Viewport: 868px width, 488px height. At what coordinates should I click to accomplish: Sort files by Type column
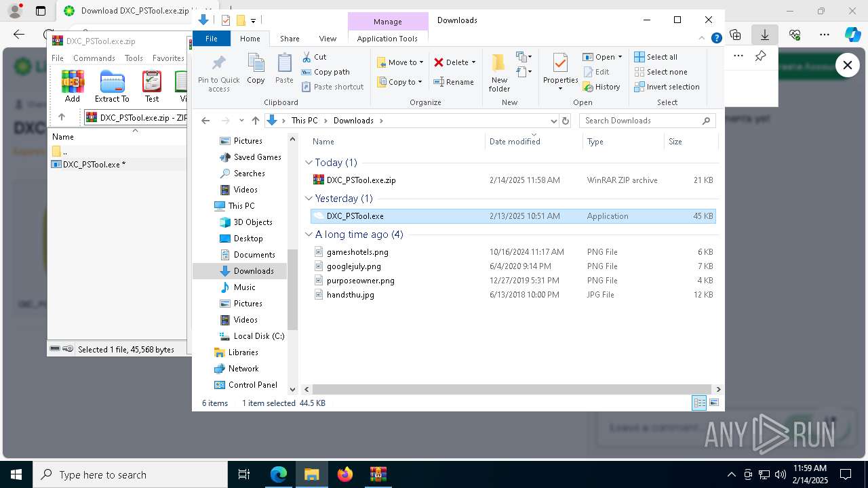pyautogui.click(x=623, y=142)
